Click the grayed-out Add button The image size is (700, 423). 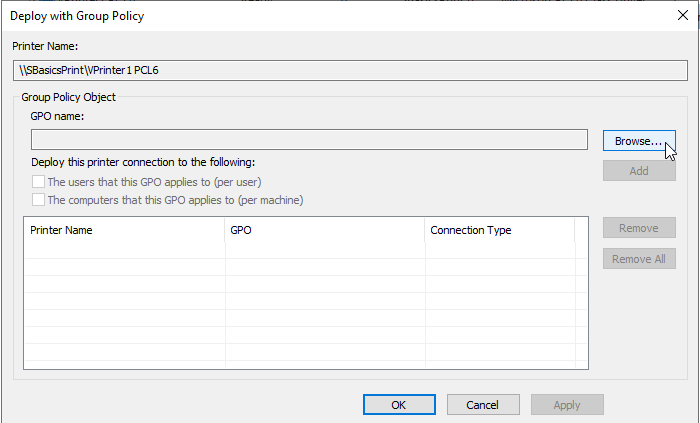tap(639, 170)
